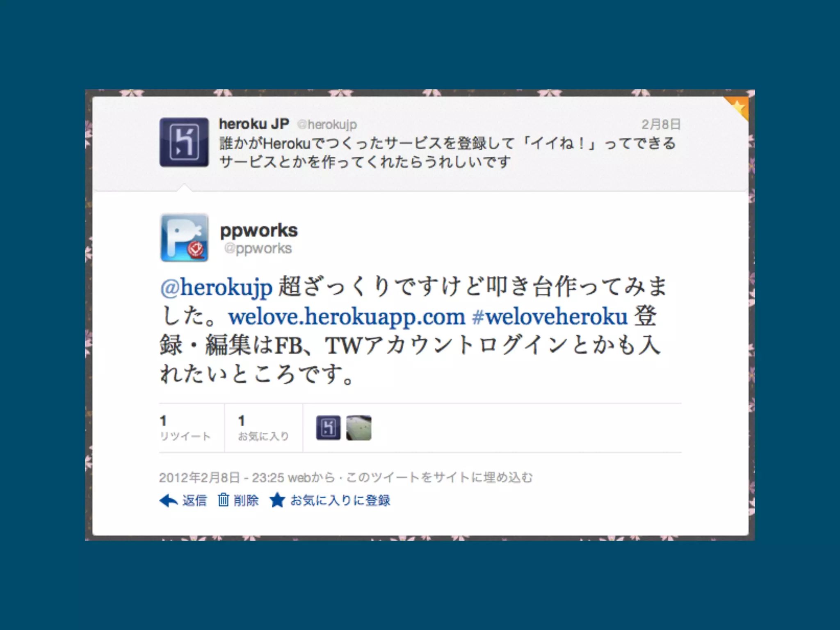
Task: Click the ppworks display name
Action: 259,231
